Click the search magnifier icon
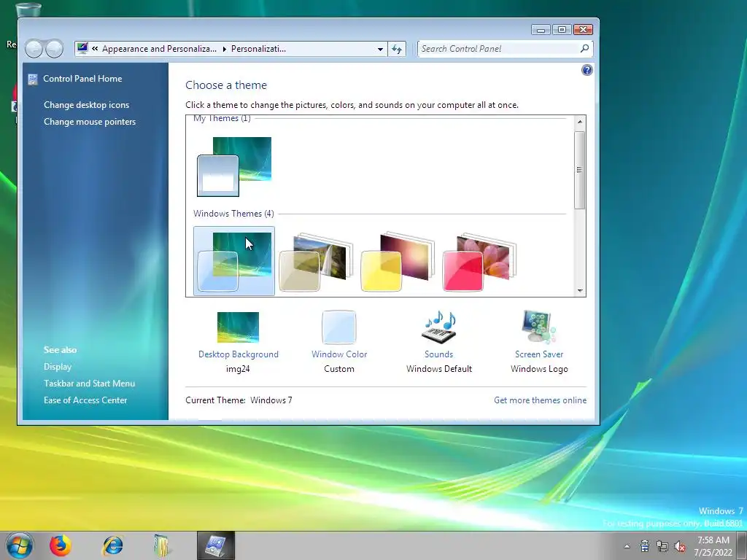This screenshot has height=560, width=747. (x=584, y=49)
